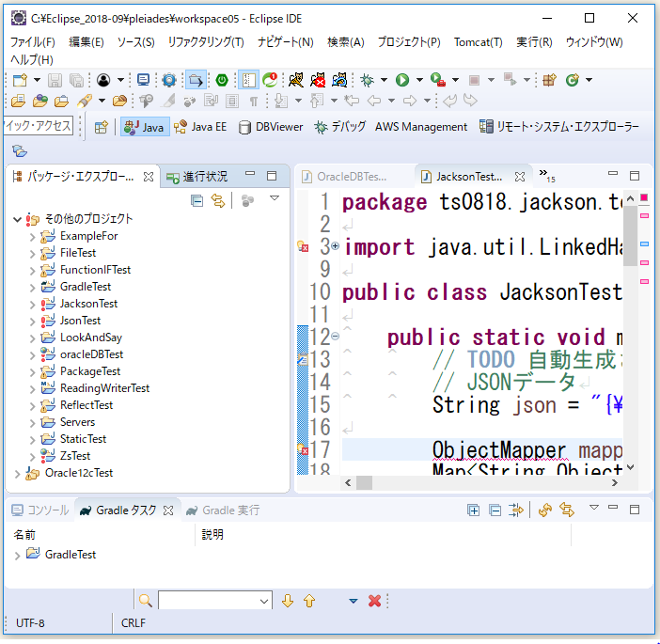Collapse the main method fold on line 12
660x644 pixels.
tap(335, 336)
